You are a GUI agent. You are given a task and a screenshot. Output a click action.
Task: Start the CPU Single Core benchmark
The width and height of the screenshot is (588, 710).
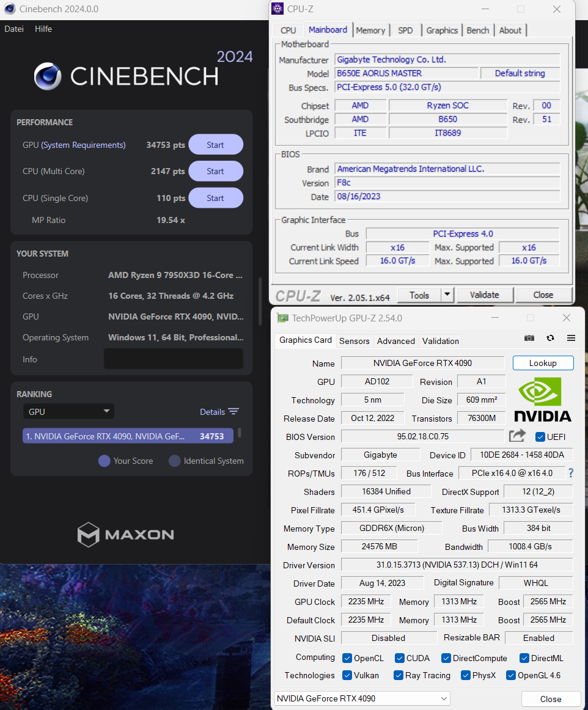(216, 198)
